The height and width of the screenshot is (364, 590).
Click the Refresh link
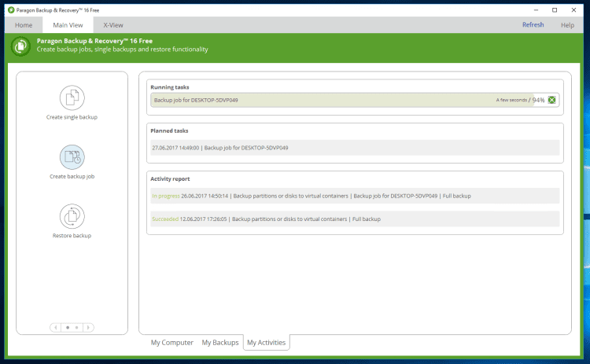(x=533, y=25)
